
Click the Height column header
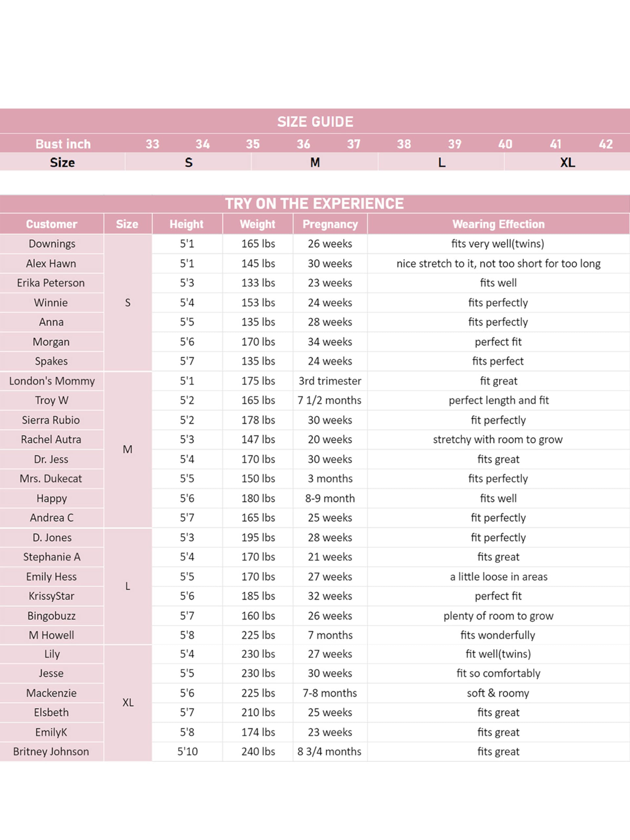pyautogui.click(x=186, y=224)
